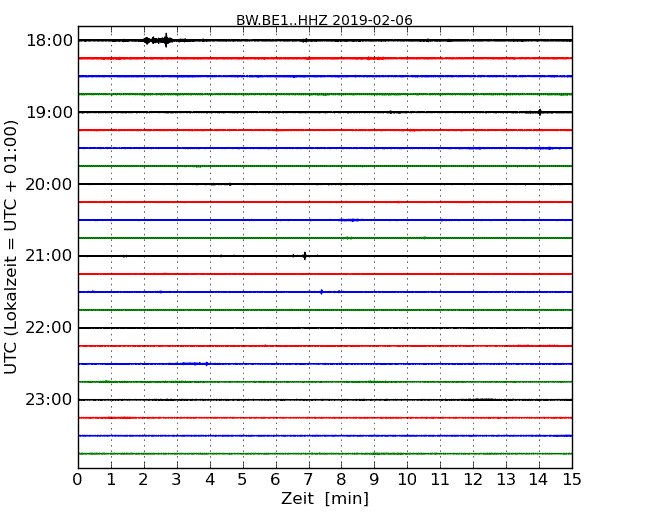Screen dimensions: 650x520
Task: Click the 21:00 time label
Action: point(49,256)
